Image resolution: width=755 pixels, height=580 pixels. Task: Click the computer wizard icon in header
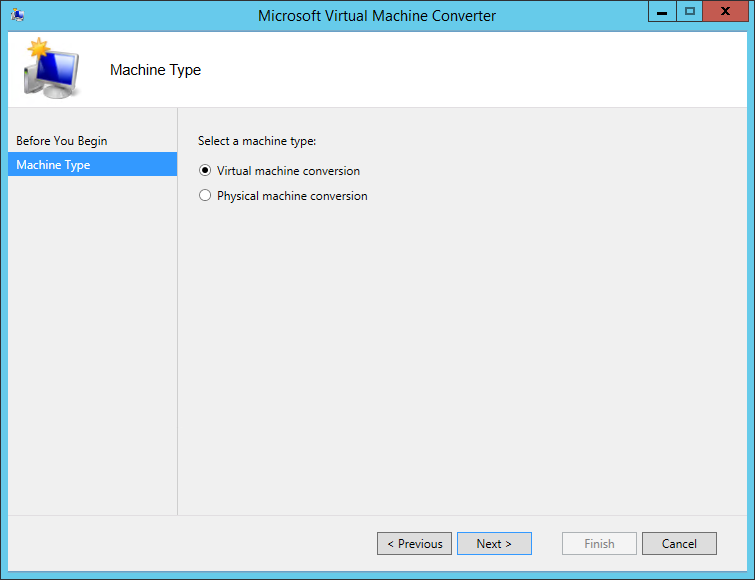click(x=52, y=70)
